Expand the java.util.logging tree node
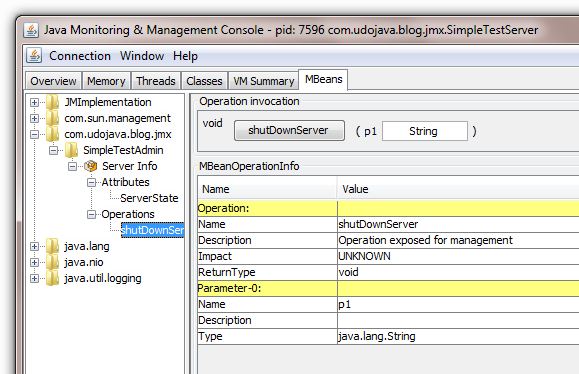Viewport: 579px width, 374px height. pos(34,278)
